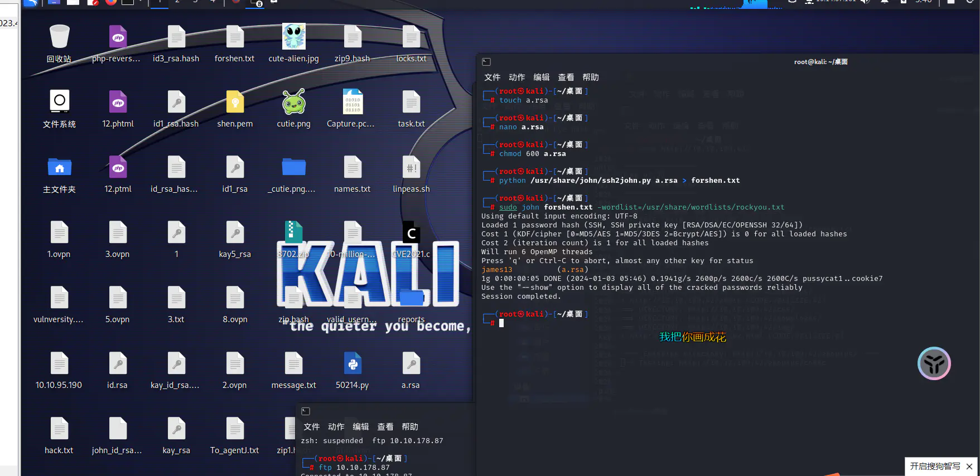
Task: Select the 3.ovpn file icon
Action: point(118,232)
